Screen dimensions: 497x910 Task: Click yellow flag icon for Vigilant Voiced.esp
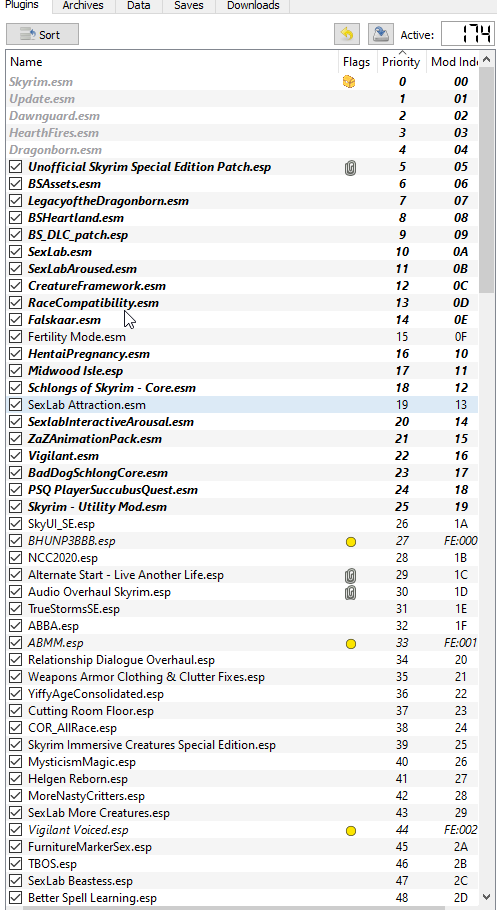pos(350,830)
